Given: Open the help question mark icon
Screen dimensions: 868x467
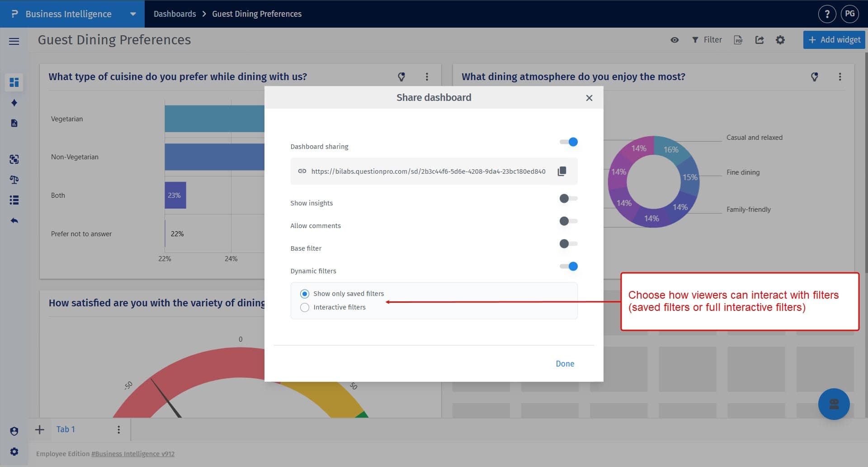Looking at the screenshot, I should click(x=827, y=14).
